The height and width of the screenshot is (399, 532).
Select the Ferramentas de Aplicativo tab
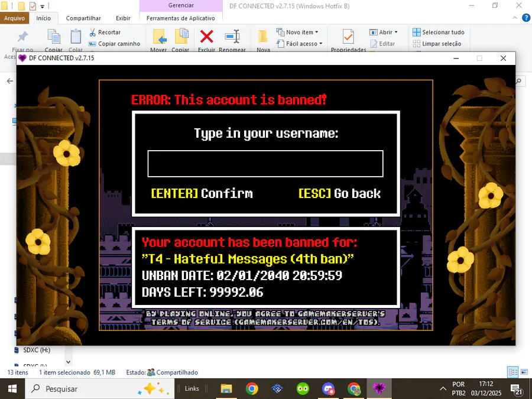[x=180, y=18]
